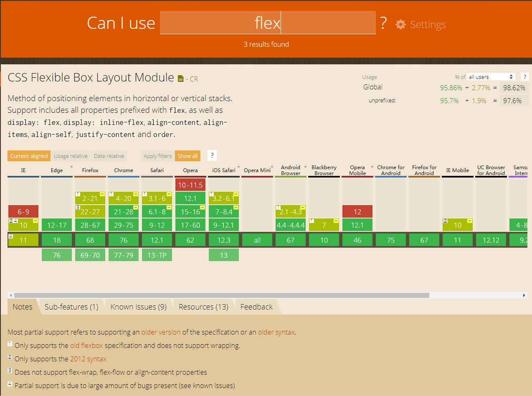Select IE 6-9 unsupported cell
Viewport: 532px width, 396px height.
(23, 212)
